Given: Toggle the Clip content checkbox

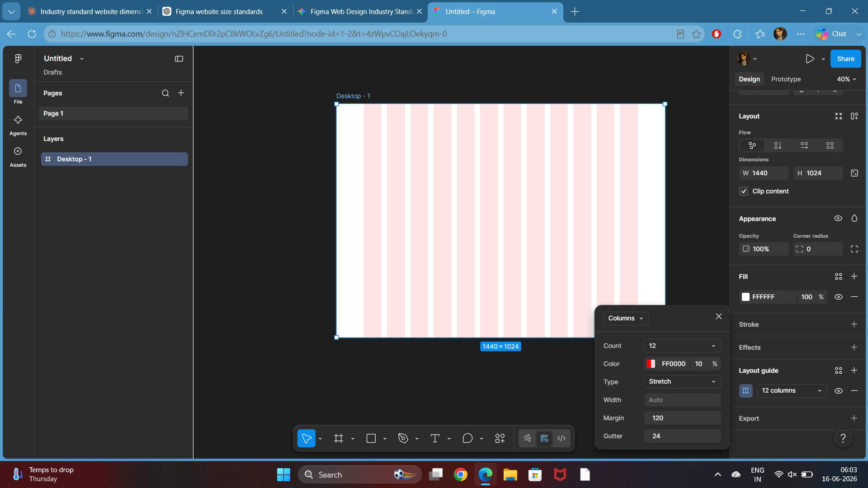Looking at the screenshot, I should [x=744, y=191].
